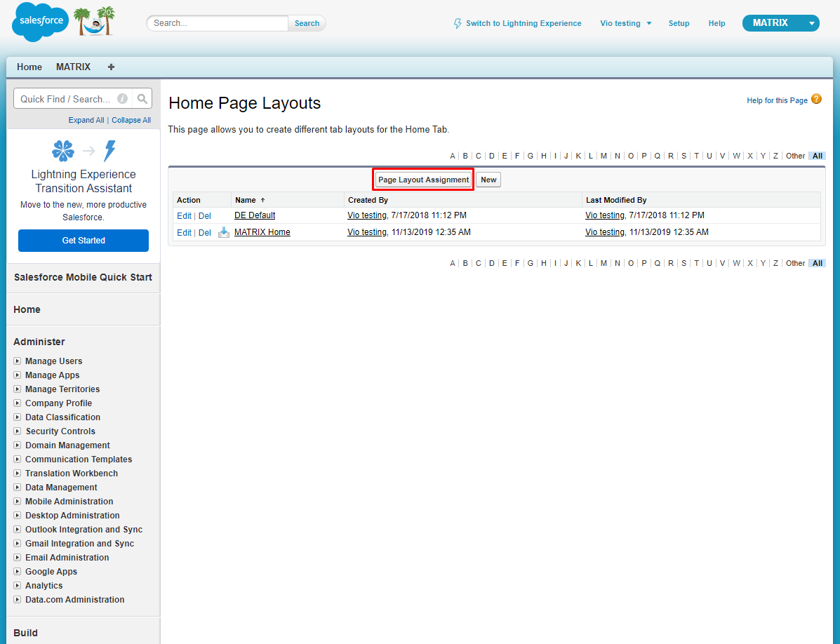Open the Vio testing user menu

click(x=625, y=24)
